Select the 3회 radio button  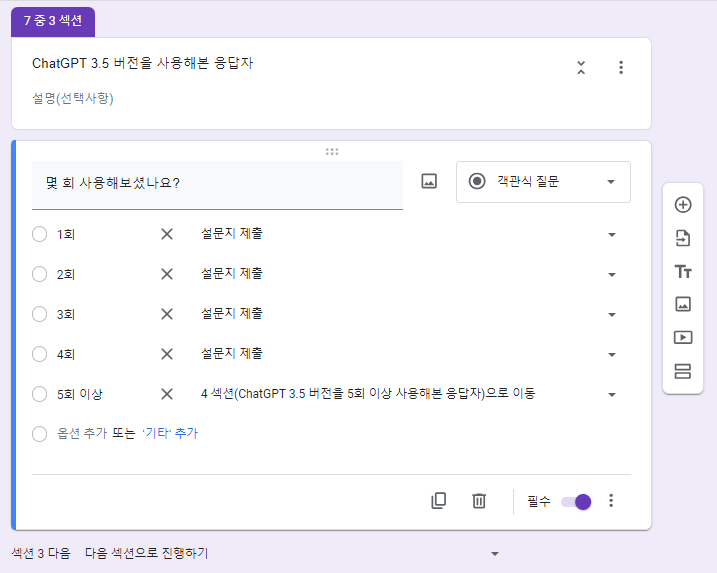39,314
